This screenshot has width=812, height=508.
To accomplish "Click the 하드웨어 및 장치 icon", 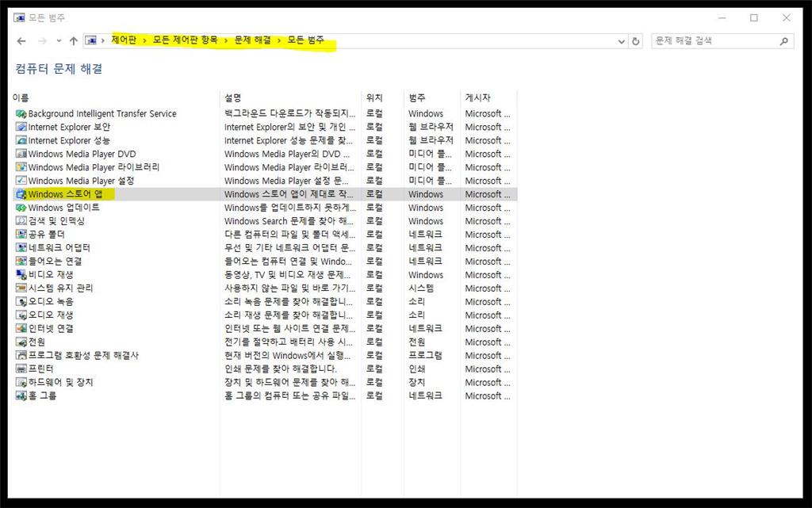I will point(21,383).
